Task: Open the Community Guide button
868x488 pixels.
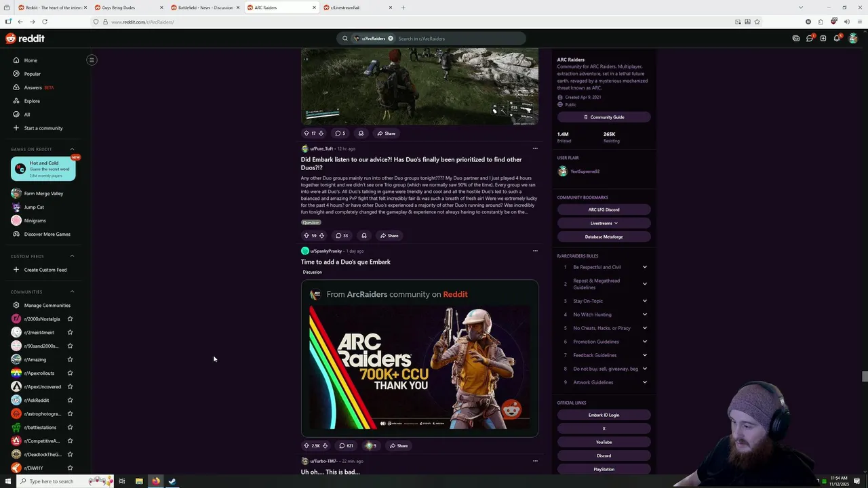Action: 604,117
